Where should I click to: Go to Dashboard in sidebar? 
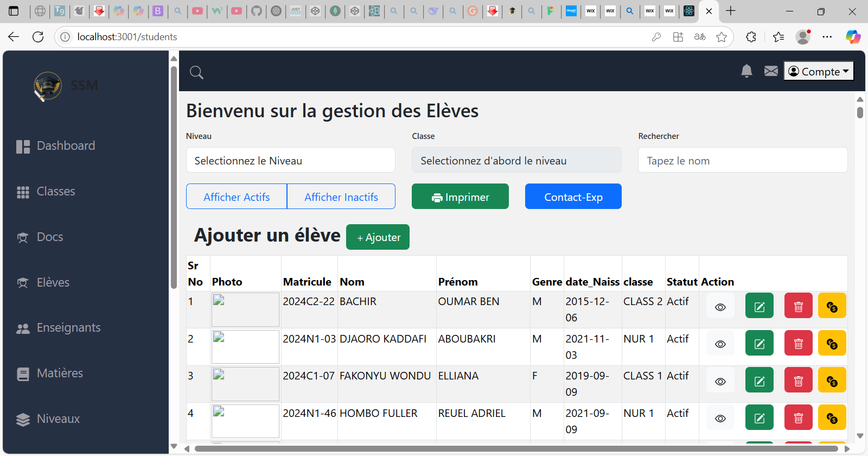55,146
